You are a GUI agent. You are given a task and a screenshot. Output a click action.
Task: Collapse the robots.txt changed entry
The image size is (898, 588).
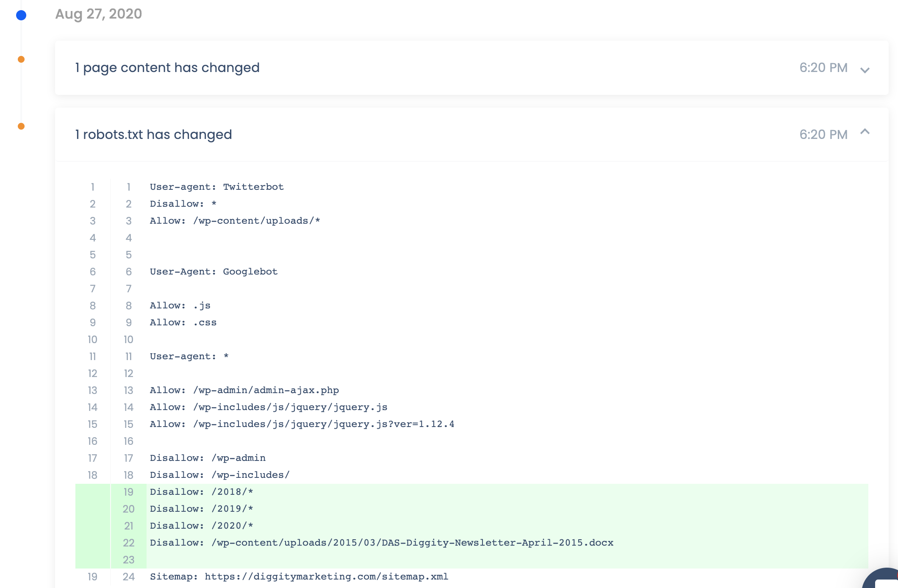coord(865,132)
